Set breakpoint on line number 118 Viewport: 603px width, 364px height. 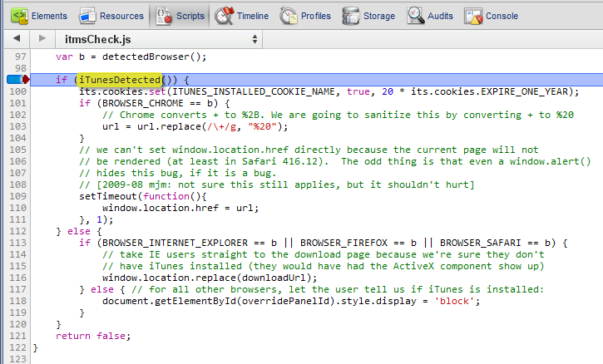[x=18, y=301]
